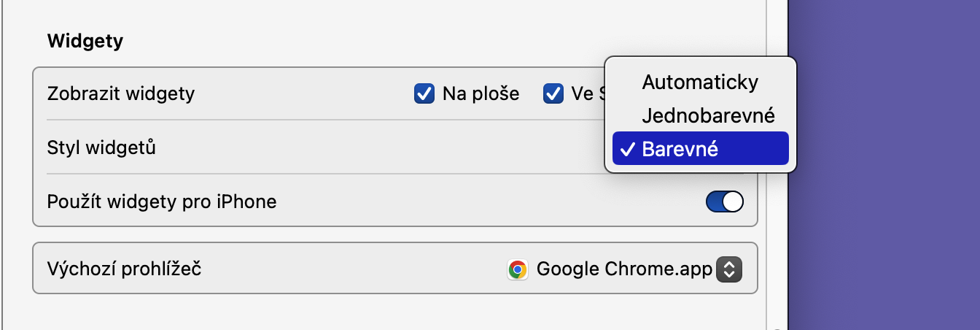
Task: Click the checkmark beside "Barevné"
Action: coord(626,149)
